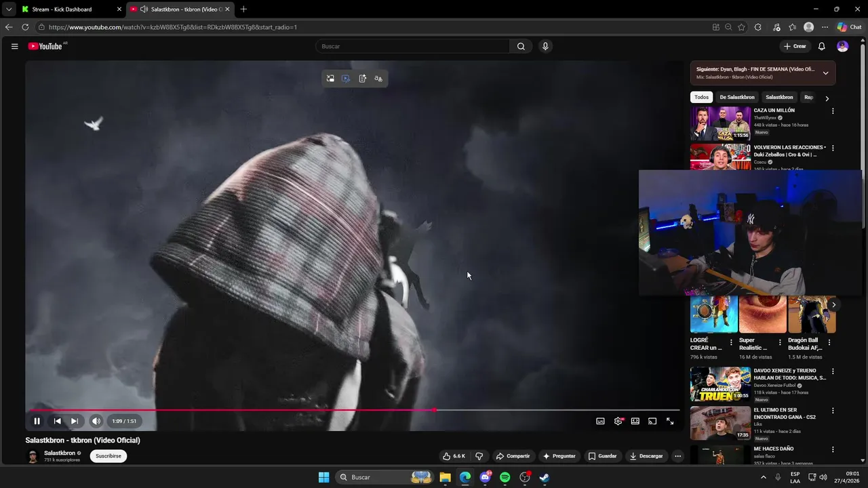Select the Rap filter chip
This screenshot has height=488, width=868.
click(x=808, y=98)
